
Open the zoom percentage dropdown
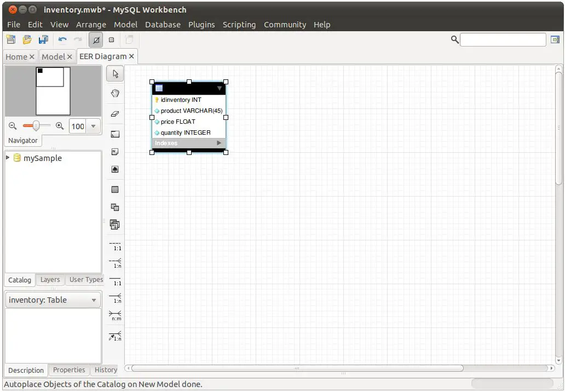pos(93,126)
